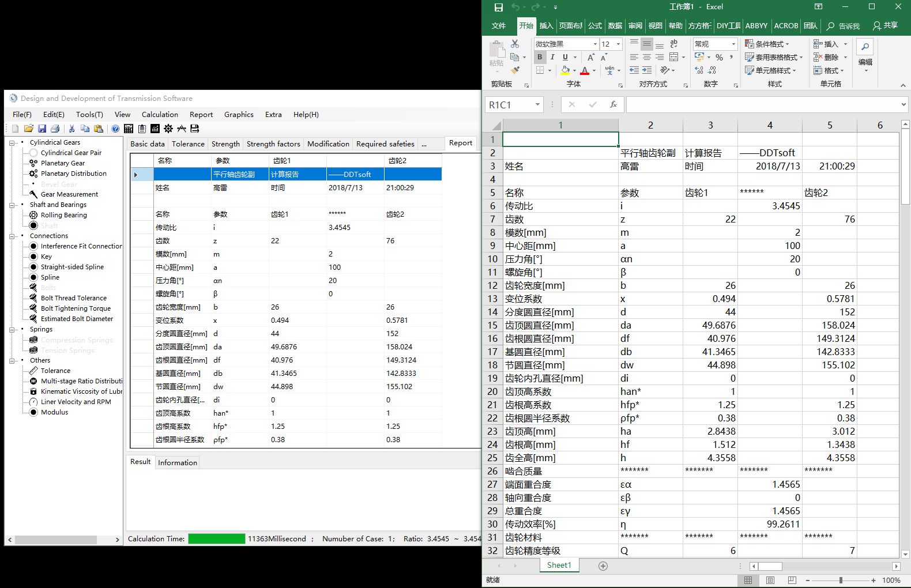
Task: Click the Information tab next to Result
Action: 178,463
